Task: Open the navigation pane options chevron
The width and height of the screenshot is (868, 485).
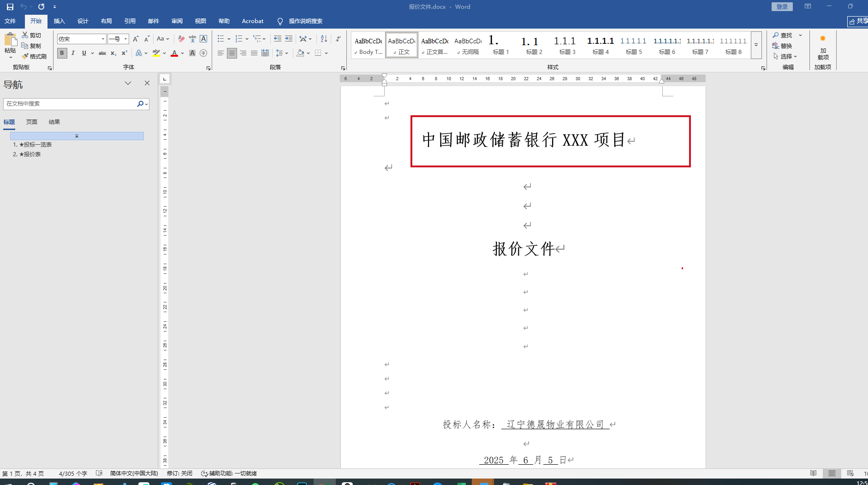Action: [x=128, y=83]
